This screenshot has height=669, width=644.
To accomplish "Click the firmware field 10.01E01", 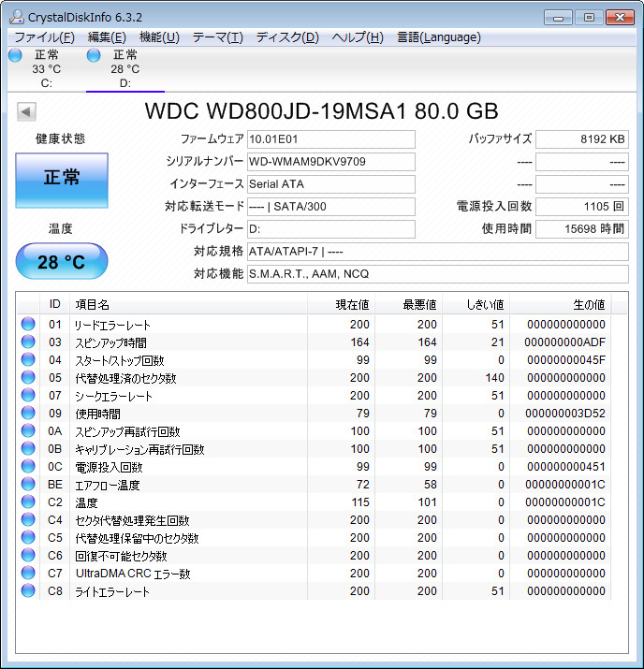I will tap(331, 139).
